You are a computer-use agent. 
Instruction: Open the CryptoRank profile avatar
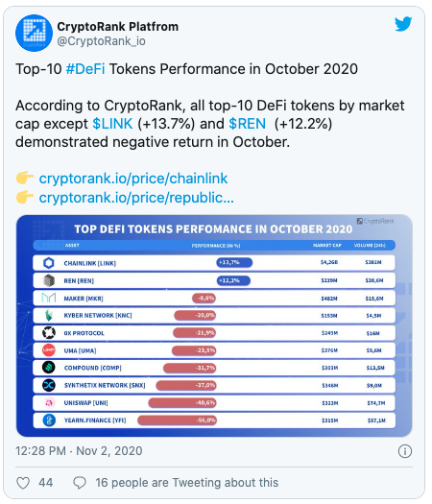tap(34, 33)
